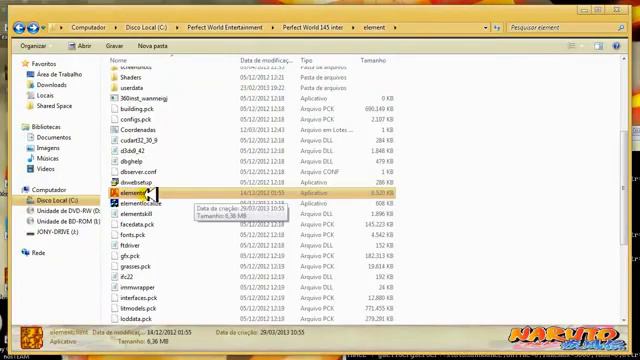Select the ftdriver DLL icon
640x360 pixels.
tap(114, 245)
